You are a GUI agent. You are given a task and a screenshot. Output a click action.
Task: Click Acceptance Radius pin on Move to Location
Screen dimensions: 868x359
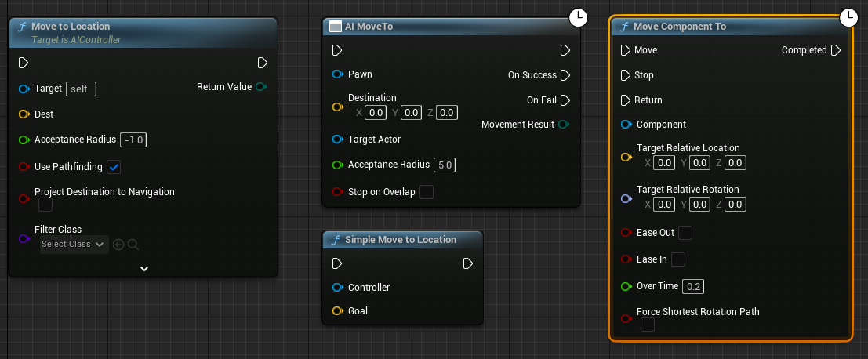point(24,140)
